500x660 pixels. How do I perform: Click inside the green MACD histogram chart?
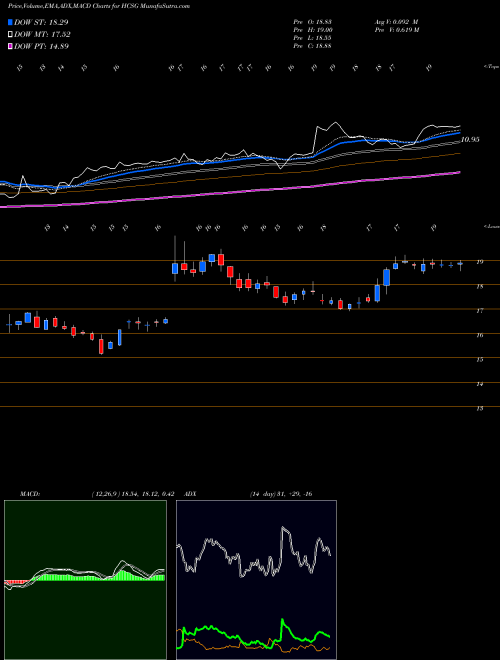(85, 580)
